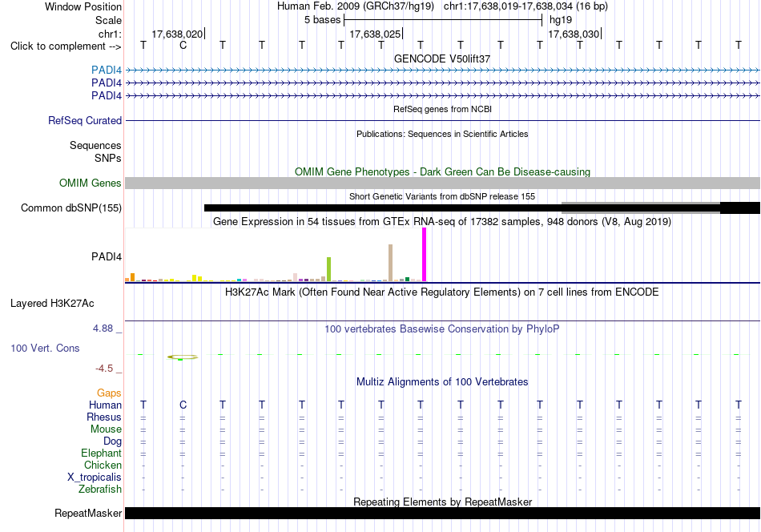
Task: Select the Dog alignment row label
Action: [113, 441]
